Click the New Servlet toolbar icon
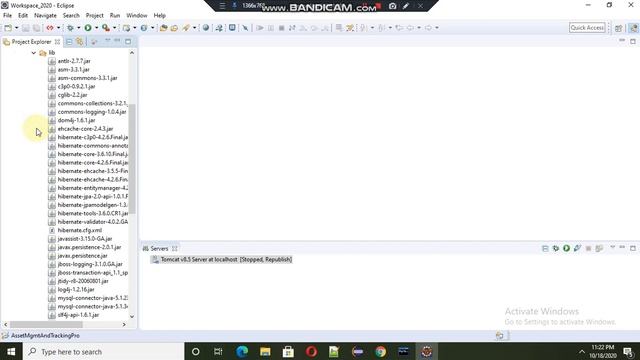Screen dimensions: 640x360 (x=144, y=28)
